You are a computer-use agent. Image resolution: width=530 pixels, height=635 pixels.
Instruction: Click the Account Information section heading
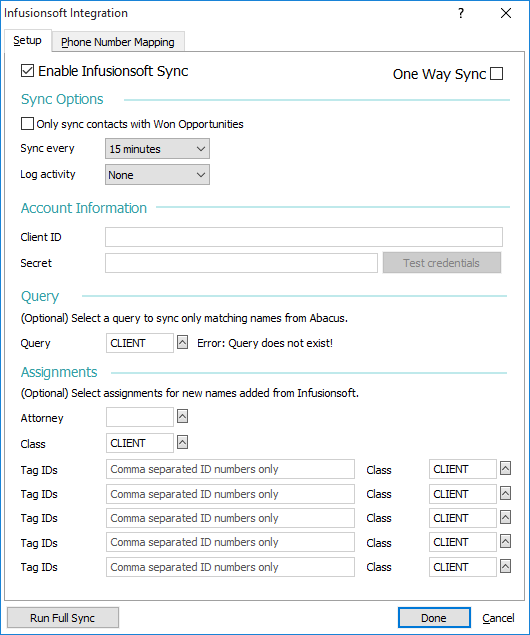click(84, 208)
